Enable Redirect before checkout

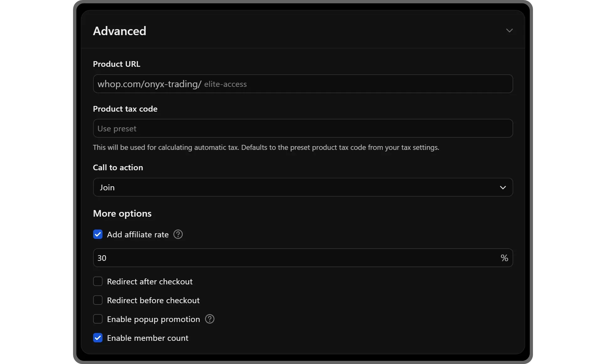point(98,300)
